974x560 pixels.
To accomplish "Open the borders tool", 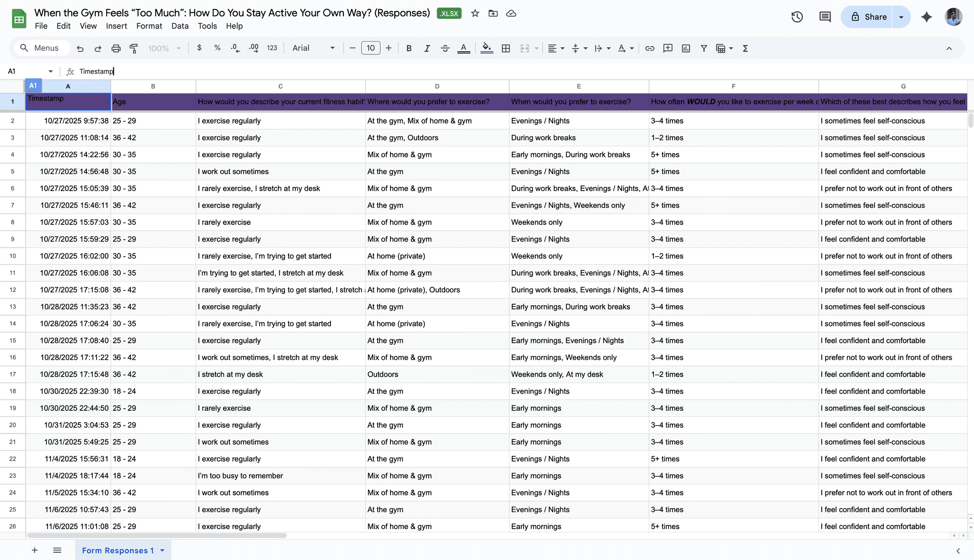I will [506, 48].
